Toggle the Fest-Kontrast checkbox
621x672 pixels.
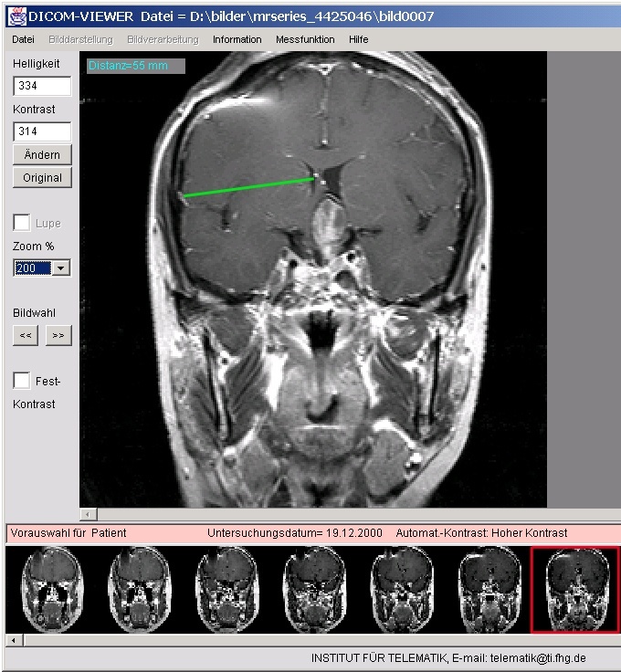pyautogui.click(x=22, y=380)
